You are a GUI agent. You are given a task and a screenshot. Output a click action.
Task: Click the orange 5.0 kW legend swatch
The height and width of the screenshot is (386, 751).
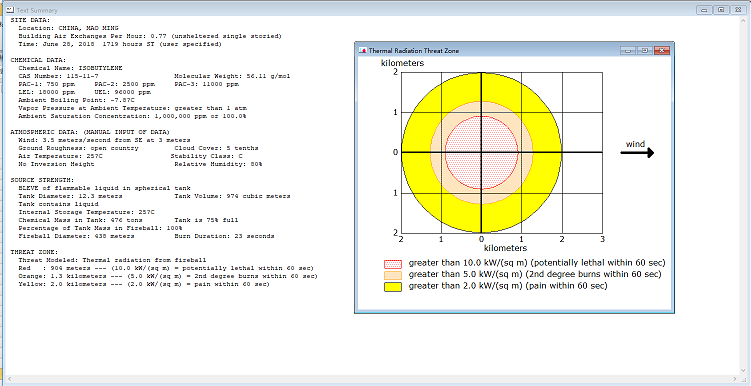pyautogui.click(x=392, y=275)
